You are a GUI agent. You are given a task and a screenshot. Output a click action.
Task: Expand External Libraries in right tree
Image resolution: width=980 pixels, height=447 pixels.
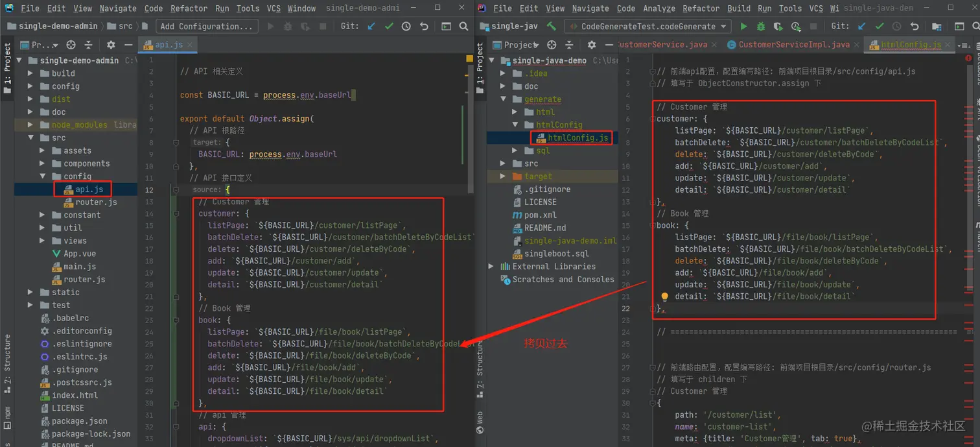pyautogui.click(x=491, y=266)
